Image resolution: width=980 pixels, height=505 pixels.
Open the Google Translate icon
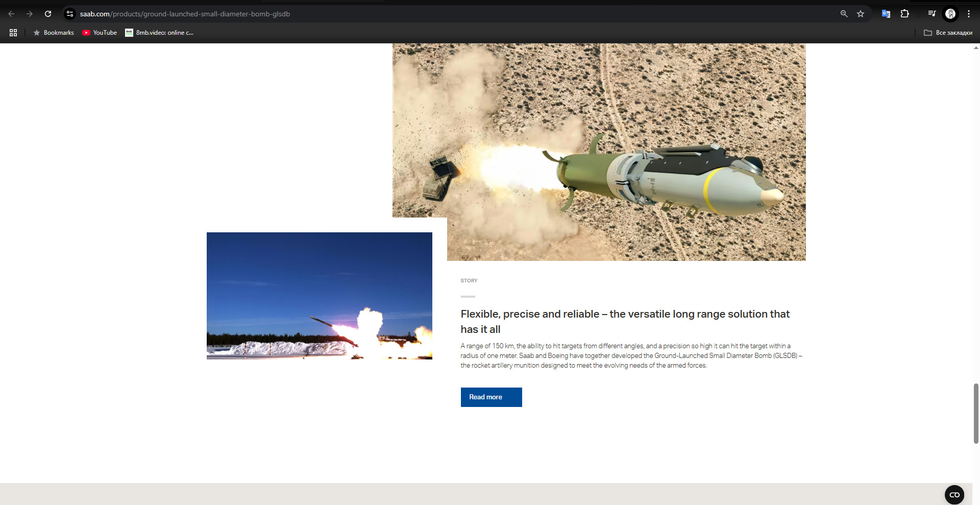tap(886, 14)
